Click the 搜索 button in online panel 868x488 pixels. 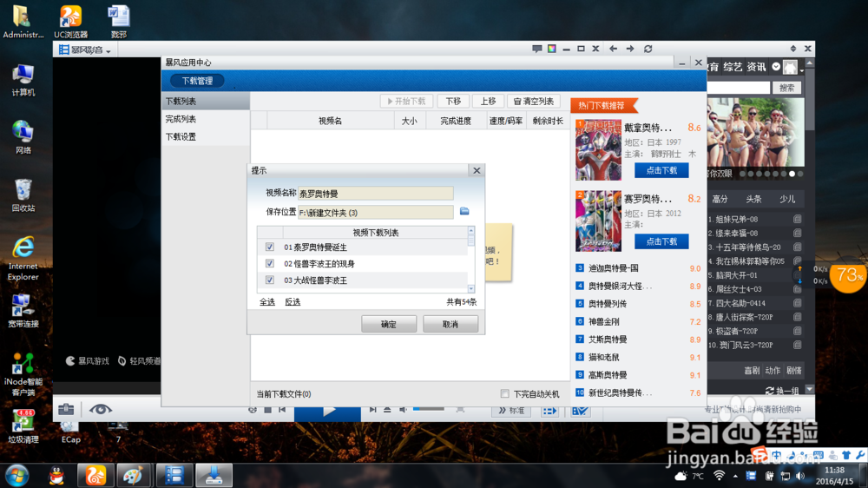coord(786,88)
